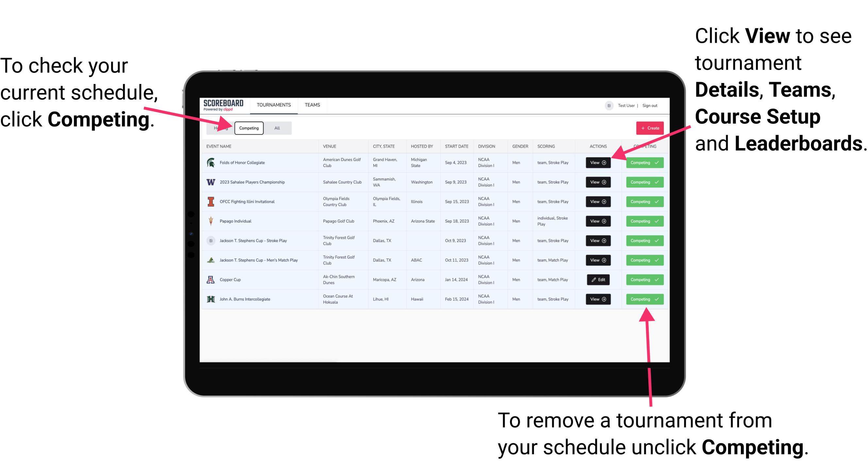
Task: Click the View icon for 2023 Sahalee Players Championship
Action: point(597,182)
